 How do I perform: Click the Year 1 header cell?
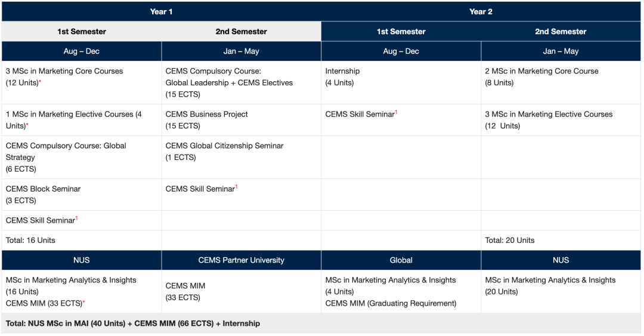[x=162, y=11]
